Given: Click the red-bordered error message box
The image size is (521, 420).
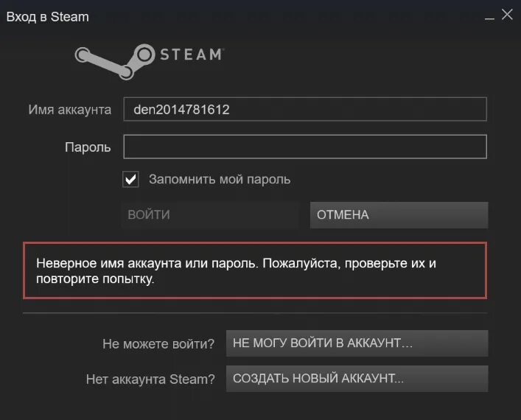Looking at the screenshot, I should click(x=255, y=270).
